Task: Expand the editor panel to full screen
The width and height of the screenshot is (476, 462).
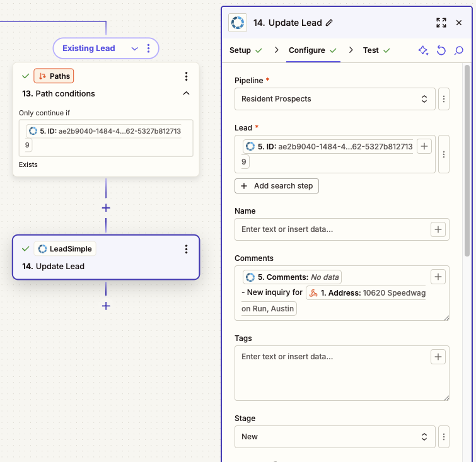Action: [441, 23]
